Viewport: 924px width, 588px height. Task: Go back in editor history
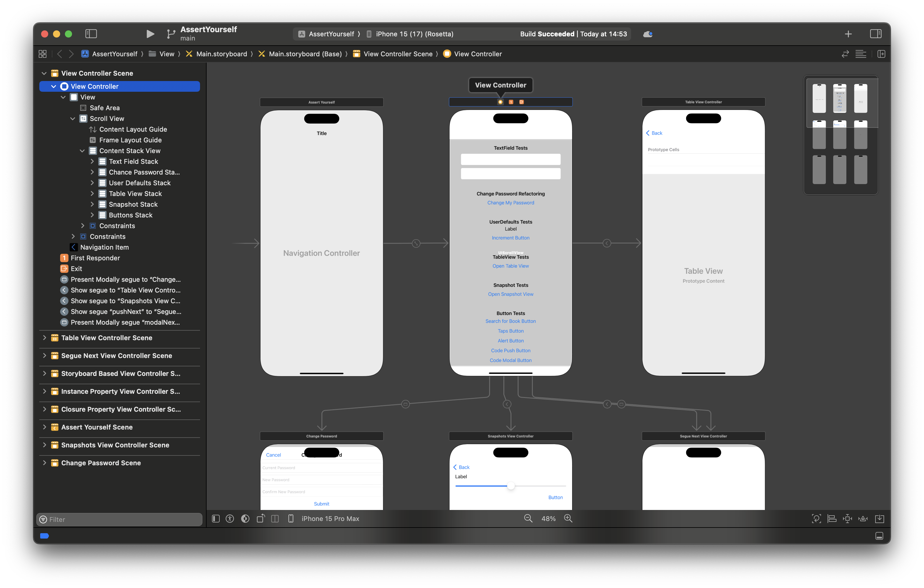[60, 54]
